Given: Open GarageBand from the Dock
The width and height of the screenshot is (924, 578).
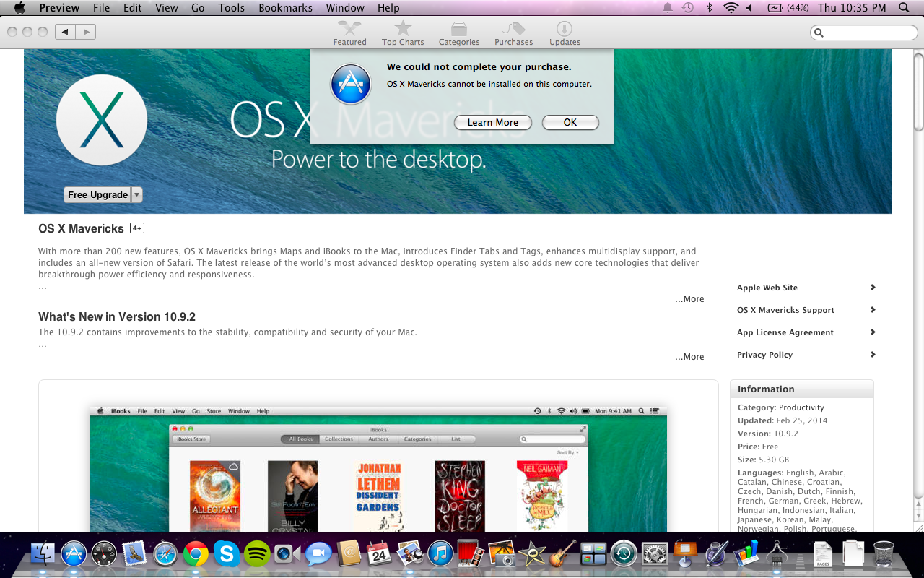Looking at the screenshot, I should click(563, 554).
